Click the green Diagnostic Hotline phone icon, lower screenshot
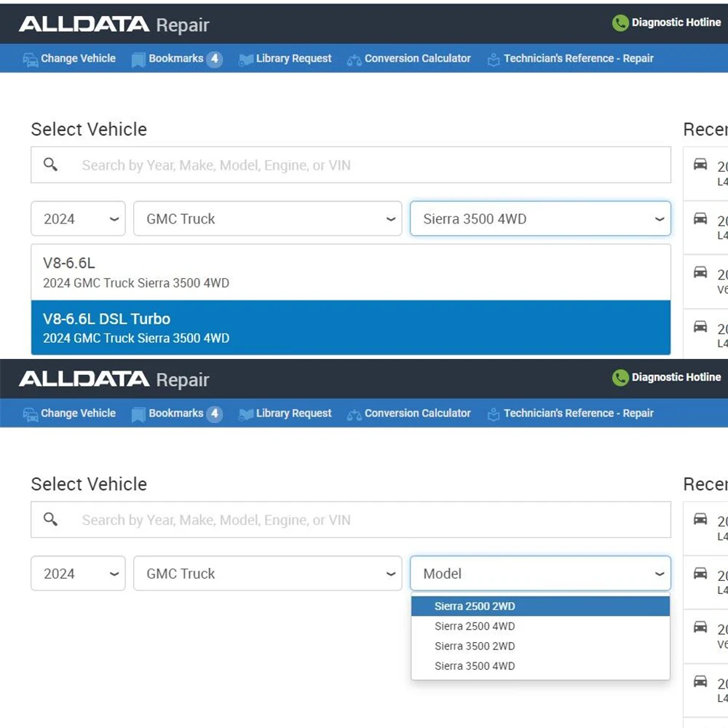The width and height of the screenshot is (728, 728). [620, 377]
